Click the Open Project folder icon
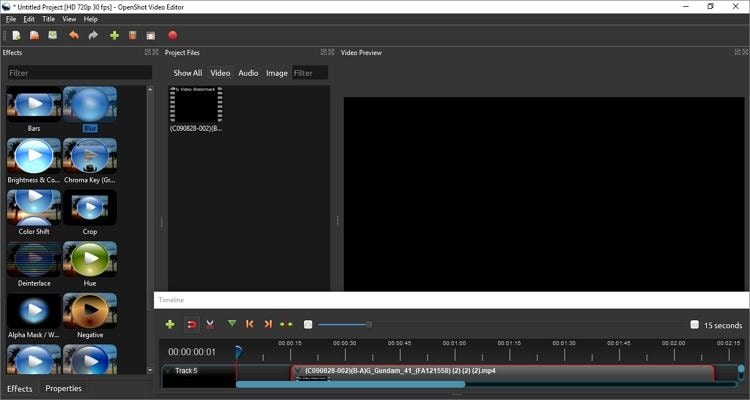 [34, 35]
